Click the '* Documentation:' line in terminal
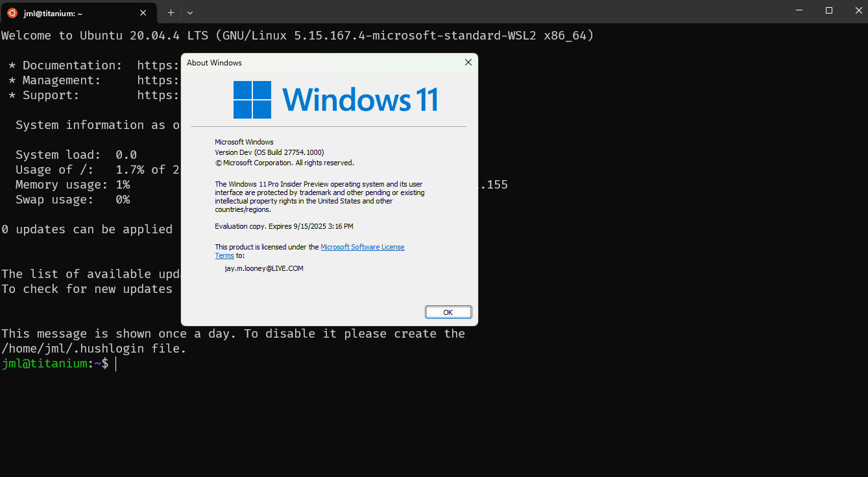The height and width of the screenshot is (477, 868). coord(94,65)
